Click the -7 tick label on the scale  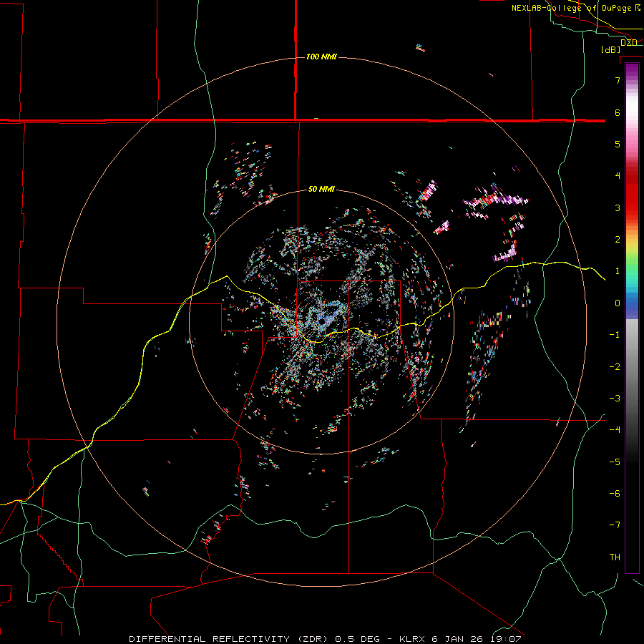click(x=615, y=525)
